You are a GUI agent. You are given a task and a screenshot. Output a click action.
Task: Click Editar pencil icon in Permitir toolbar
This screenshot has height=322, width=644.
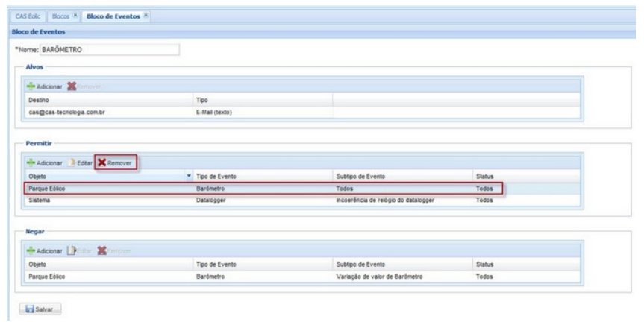[x=72, y=162]
